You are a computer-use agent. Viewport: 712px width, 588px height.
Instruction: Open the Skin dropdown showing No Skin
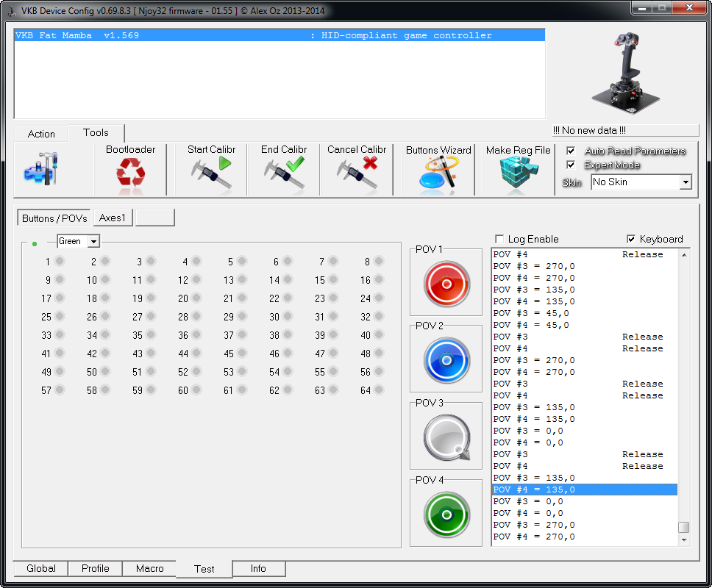click(641, 182)
